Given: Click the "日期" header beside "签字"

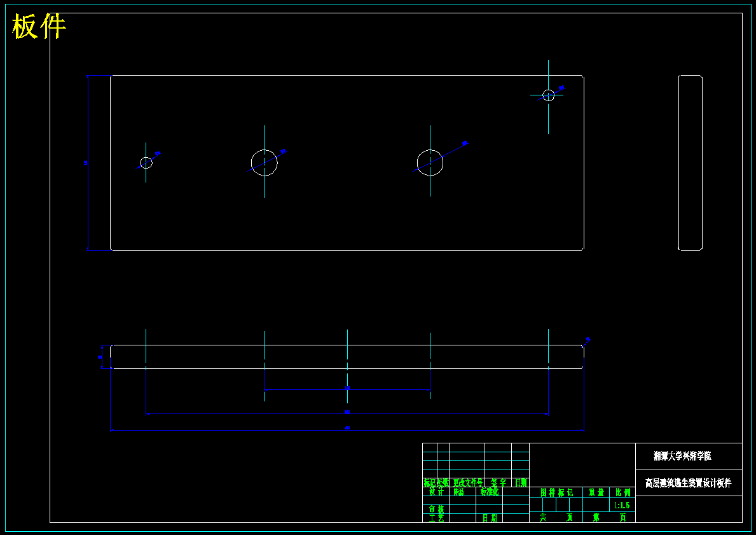Looking at the screenshot, I should pos(521,482).
